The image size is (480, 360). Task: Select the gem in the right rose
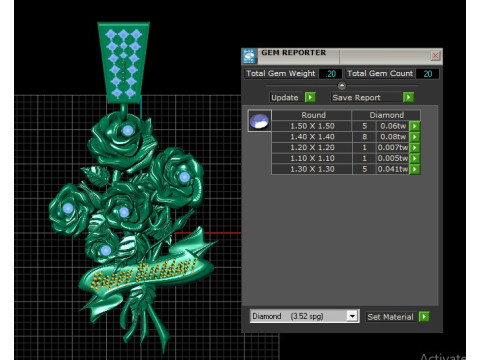(x=184, y=177)
